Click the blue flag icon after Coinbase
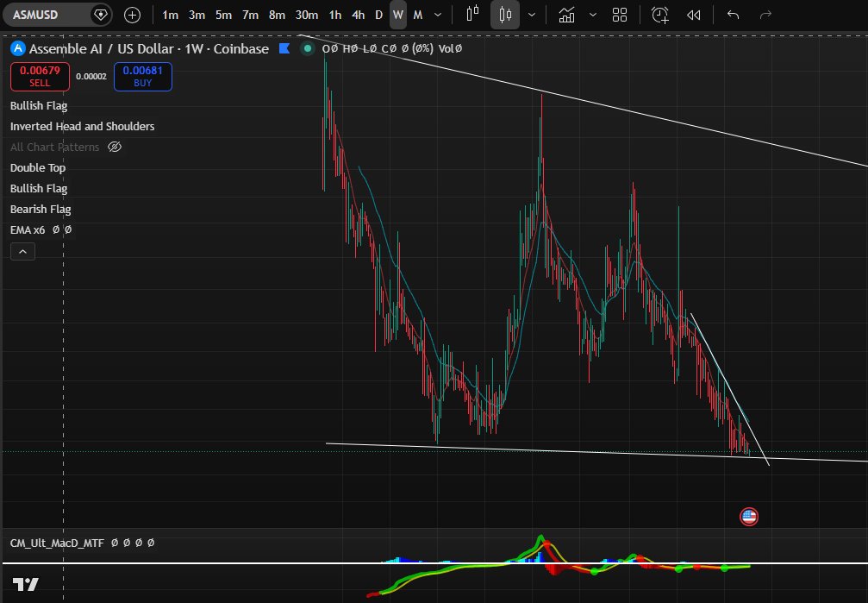This screenshot has height=603, width=868. (284, 49)
